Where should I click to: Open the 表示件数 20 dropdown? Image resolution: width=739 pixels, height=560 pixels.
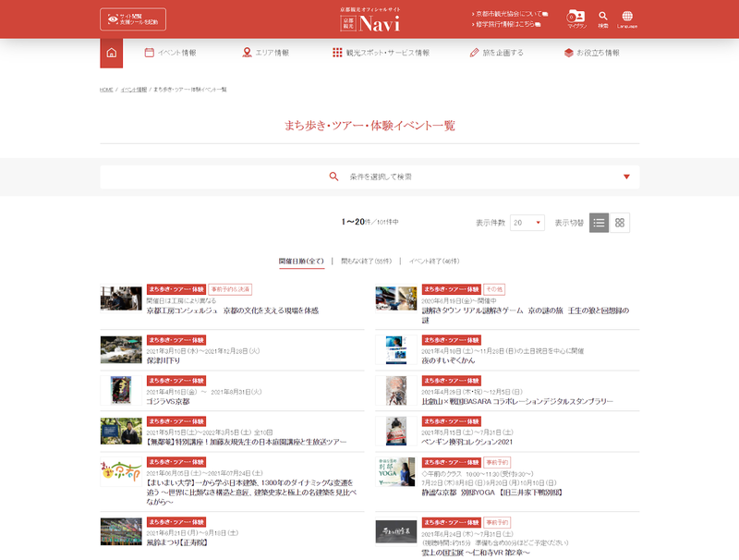pos(527,223)
